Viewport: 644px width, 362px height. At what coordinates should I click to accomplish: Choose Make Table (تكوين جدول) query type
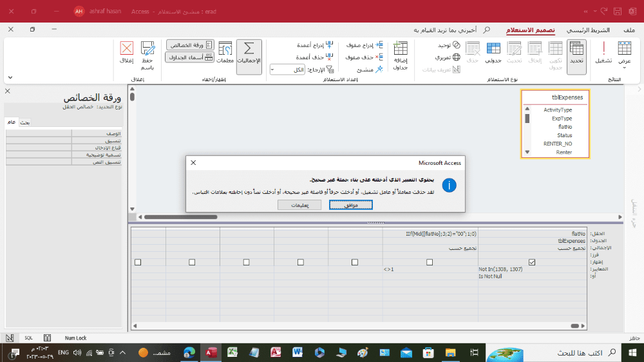(555, 55)
